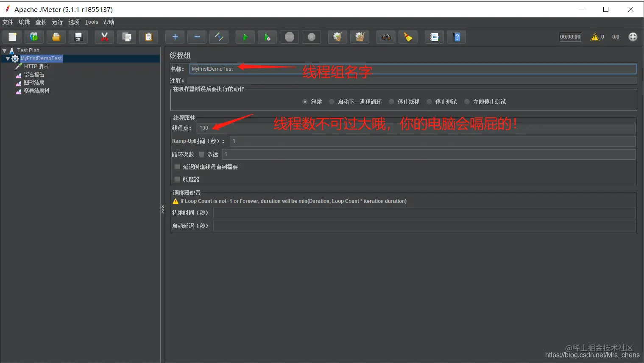
Task: Open the 查找 menu
Action: [x=41, y=22]
